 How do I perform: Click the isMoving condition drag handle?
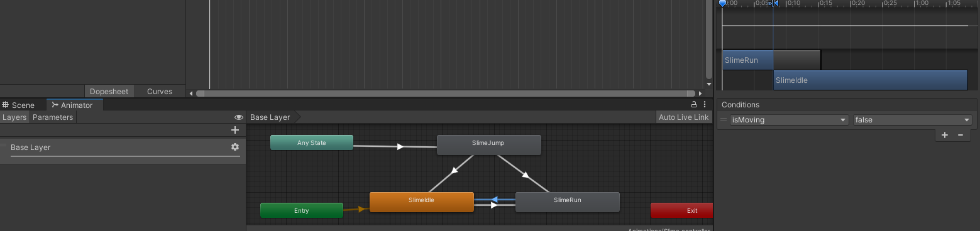(724, 119)
